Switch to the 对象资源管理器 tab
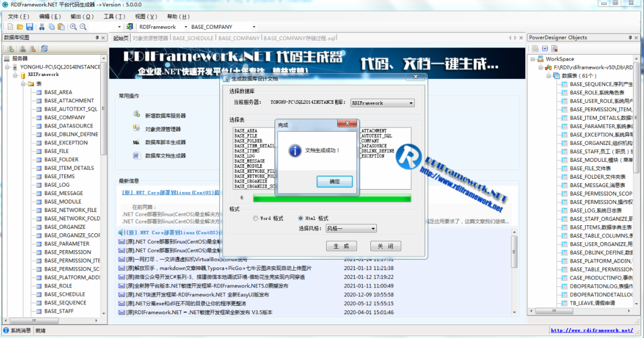The image size is (644, 338). pos(150,38)
